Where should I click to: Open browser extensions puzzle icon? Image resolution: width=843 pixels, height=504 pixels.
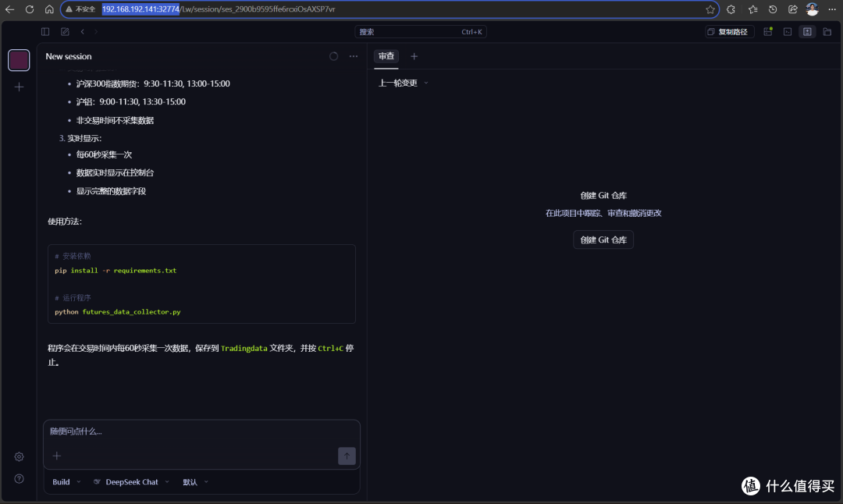tap(731, 9)
